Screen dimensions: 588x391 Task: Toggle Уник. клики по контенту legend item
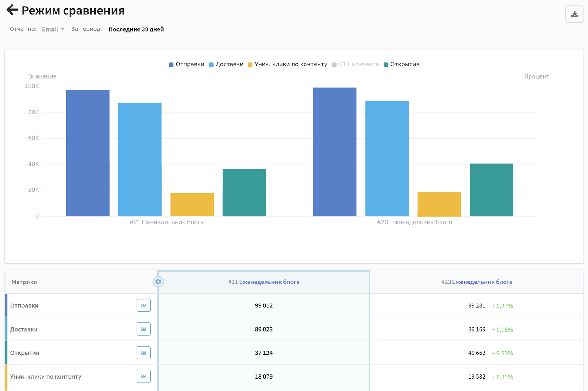287,64
